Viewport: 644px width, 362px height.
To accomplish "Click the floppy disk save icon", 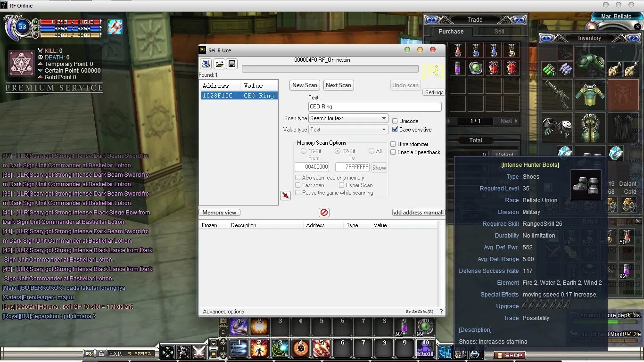I will tap(231, 64).
